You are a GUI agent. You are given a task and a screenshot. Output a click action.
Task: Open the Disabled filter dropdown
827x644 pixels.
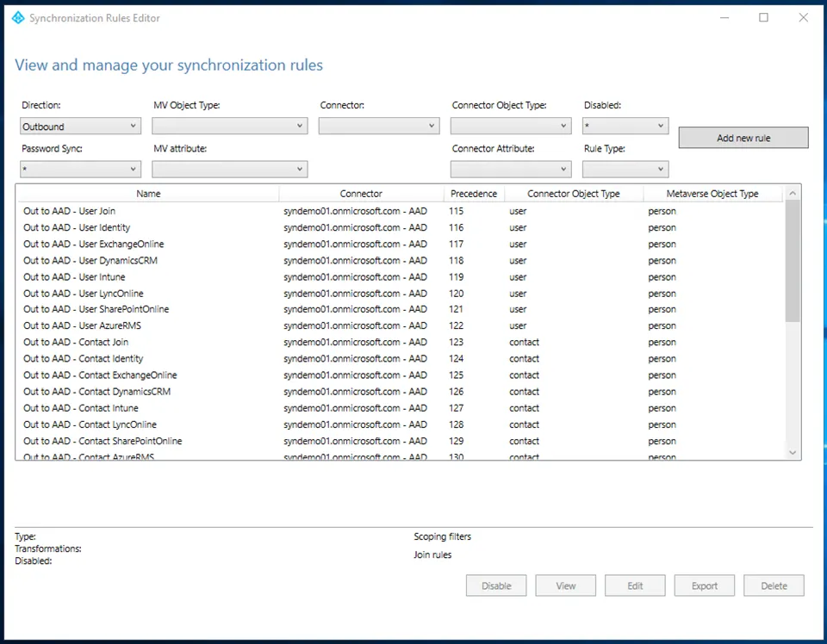pyautogui.click(x=625, y=127)
